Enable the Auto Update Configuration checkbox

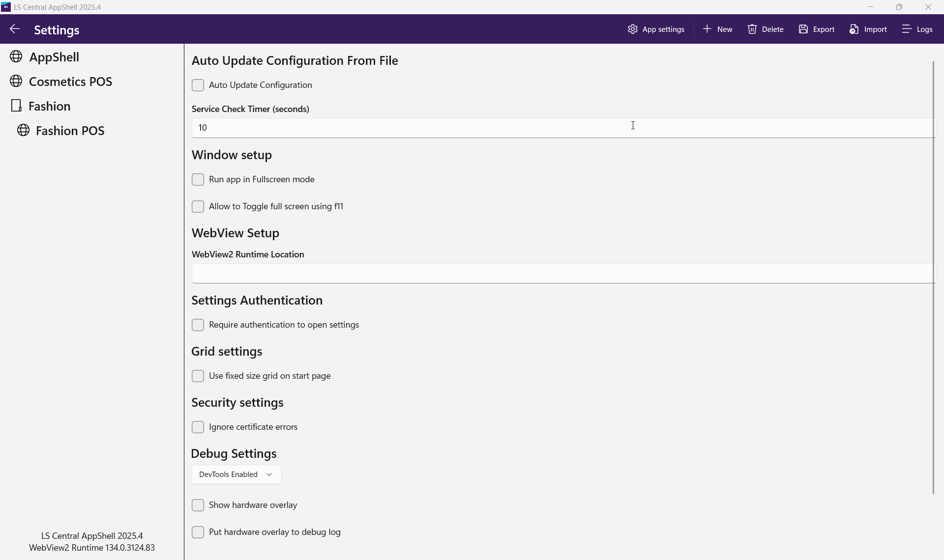tap(198, 85)
